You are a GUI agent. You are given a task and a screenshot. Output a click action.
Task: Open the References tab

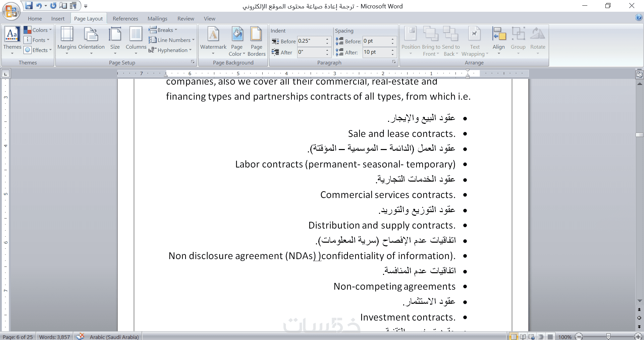pyautogui.click(x=125, y=18)
